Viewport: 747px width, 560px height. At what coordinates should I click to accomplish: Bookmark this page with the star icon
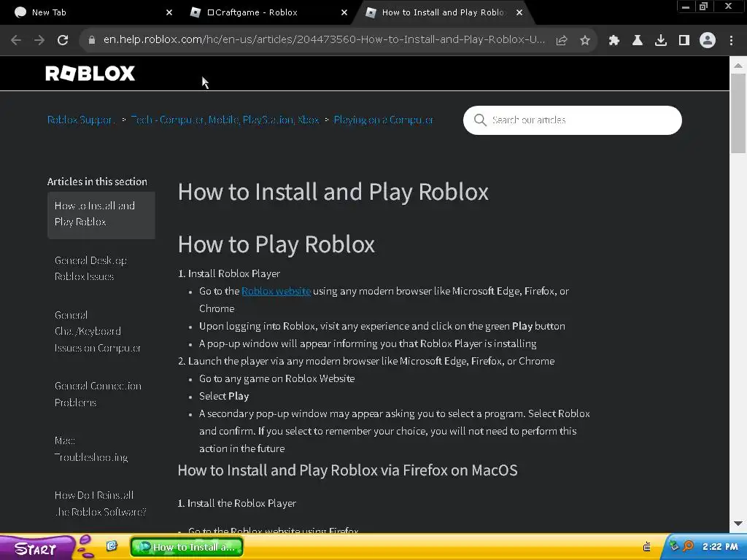pos(585,40)
